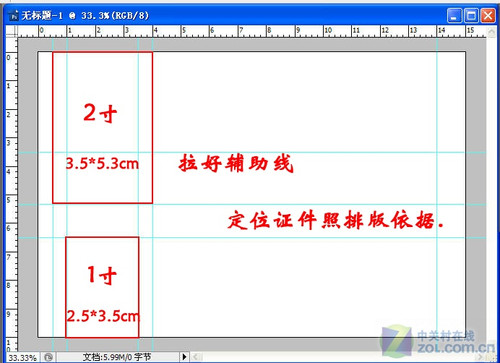Image resolution: width=500 pixels, height=363 pixels.
Task: Click the vertical ruler at mark 5
Action: click(x=10, y=201)
